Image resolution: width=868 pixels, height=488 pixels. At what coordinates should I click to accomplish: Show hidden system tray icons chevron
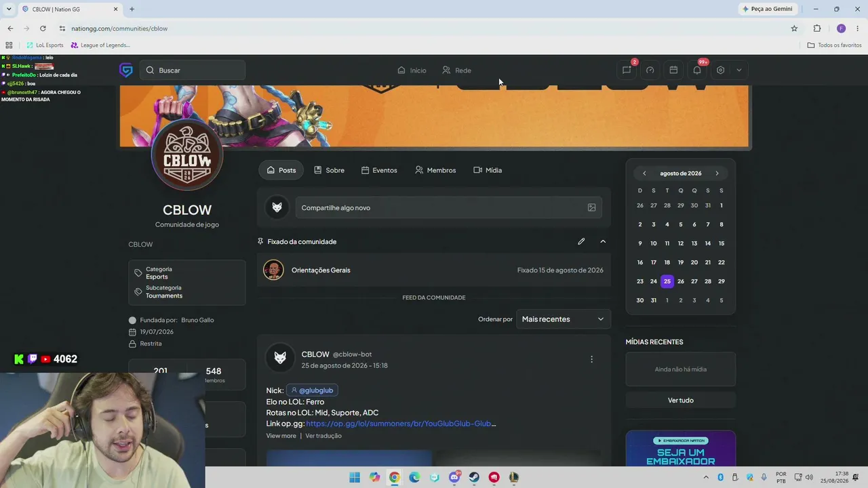coord(706,477)
